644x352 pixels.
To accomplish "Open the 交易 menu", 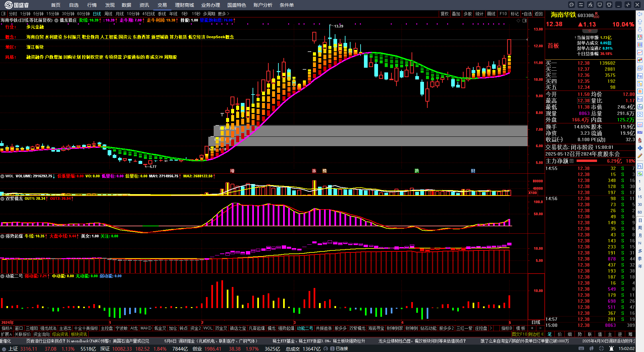I will click(x=162, y=5).
